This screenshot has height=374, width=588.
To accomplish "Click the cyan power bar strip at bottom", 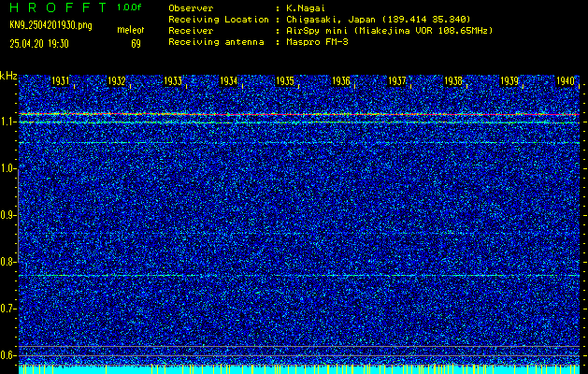I will [299, 369].
